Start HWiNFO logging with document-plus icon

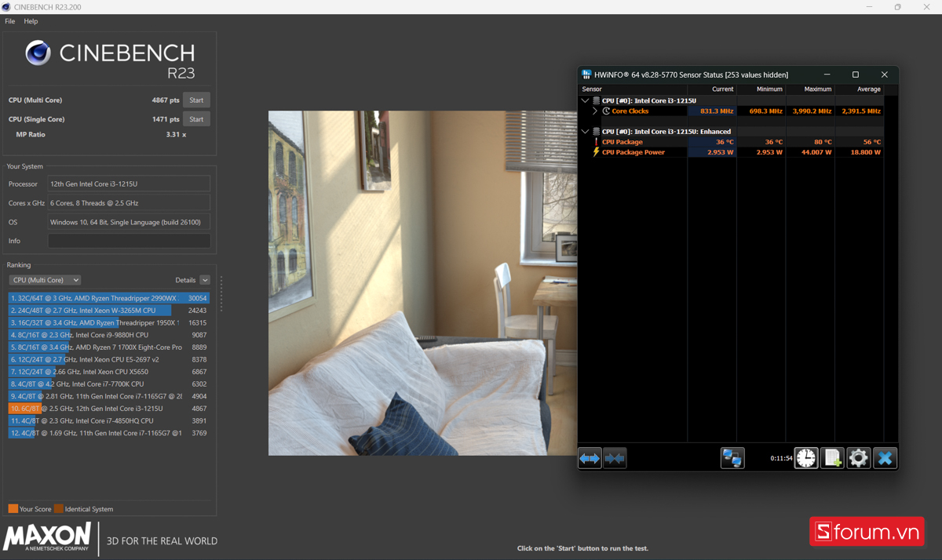click(x=832, y=458)
